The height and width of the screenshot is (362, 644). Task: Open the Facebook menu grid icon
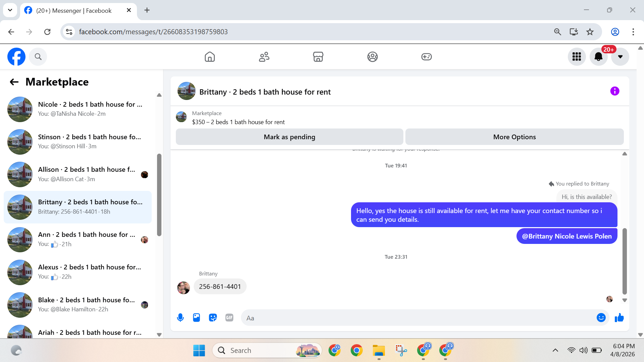pyautogui.click(x=577, y=57)
